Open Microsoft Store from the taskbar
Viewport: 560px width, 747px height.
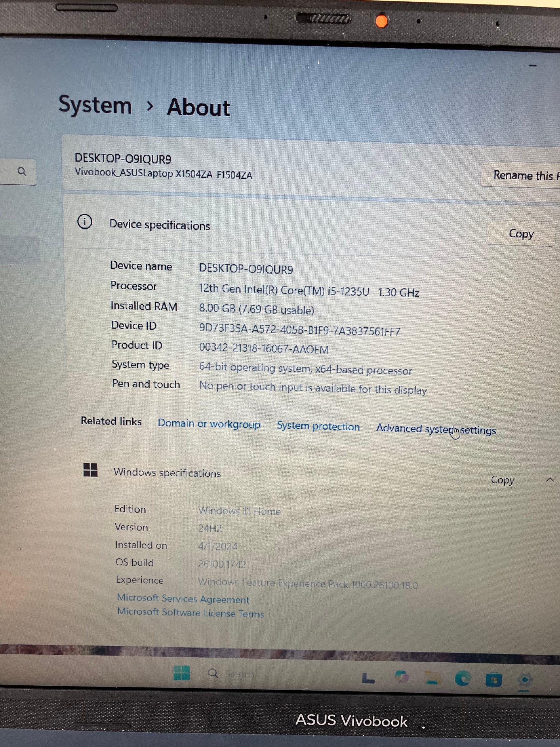[494, 679]
